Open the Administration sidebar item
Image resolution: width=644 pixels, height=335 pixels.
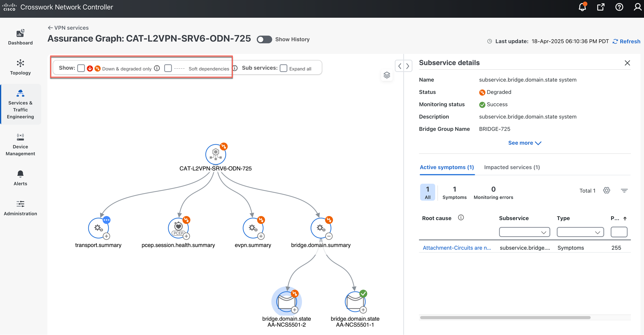click(20, 208)
